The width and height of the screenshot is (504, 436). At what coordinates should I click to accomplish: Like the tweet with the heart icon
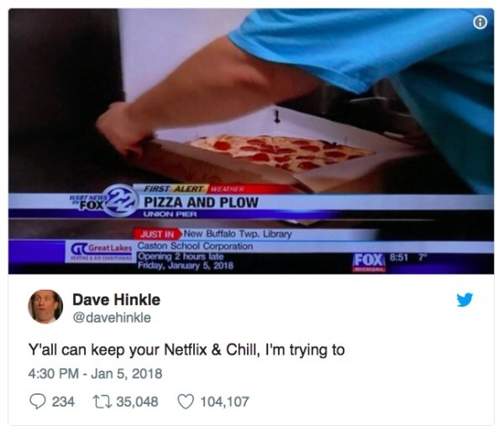(186, 402)
